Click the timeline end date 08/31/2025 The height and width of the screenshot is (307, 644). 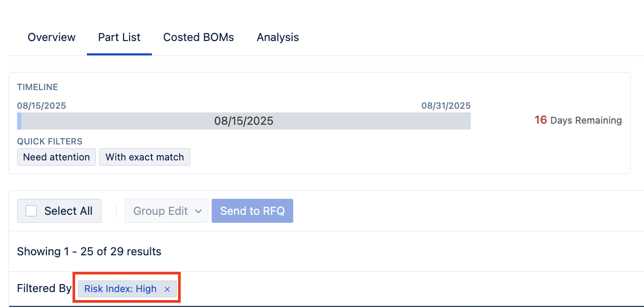point(446,106)
